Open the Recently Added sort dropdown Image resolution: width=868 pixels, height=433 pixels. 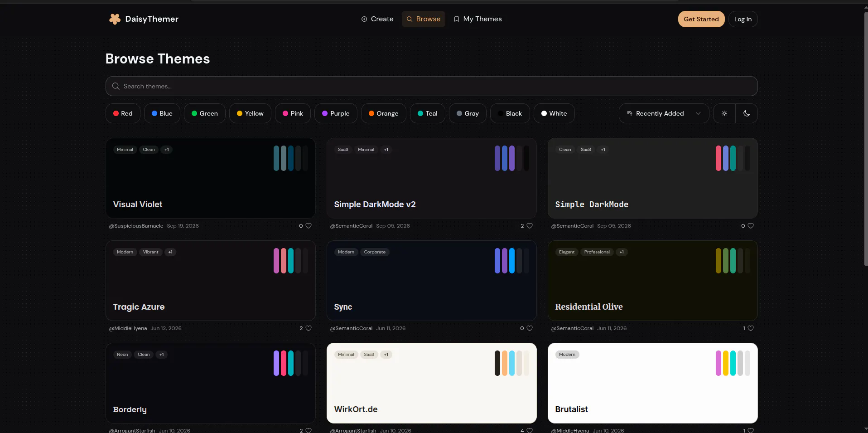click(664, 113)
